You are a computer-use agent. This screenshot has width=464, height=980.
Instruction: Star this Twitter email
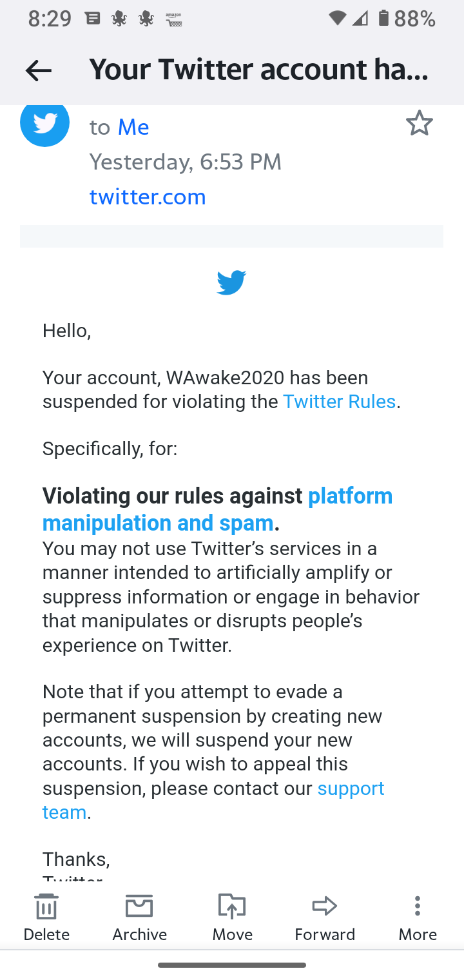tap(419, 123)
